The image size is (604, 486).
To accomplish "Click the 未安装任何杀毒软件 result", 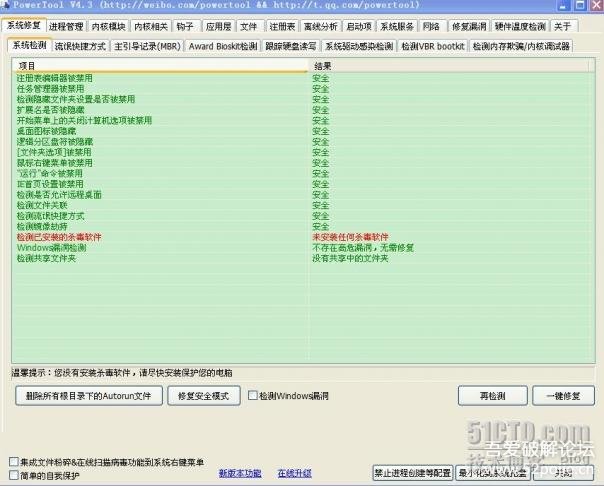I will point(350,237).
